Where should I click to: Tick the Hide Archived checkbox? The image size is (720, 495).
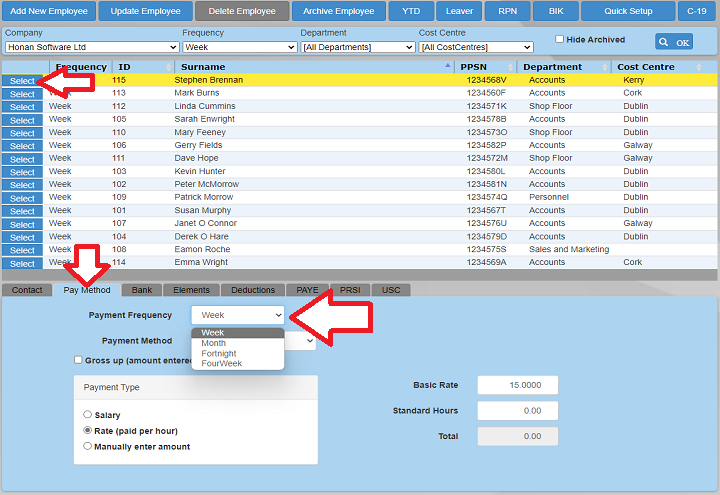pyautogui.click(x=559, y=40)
